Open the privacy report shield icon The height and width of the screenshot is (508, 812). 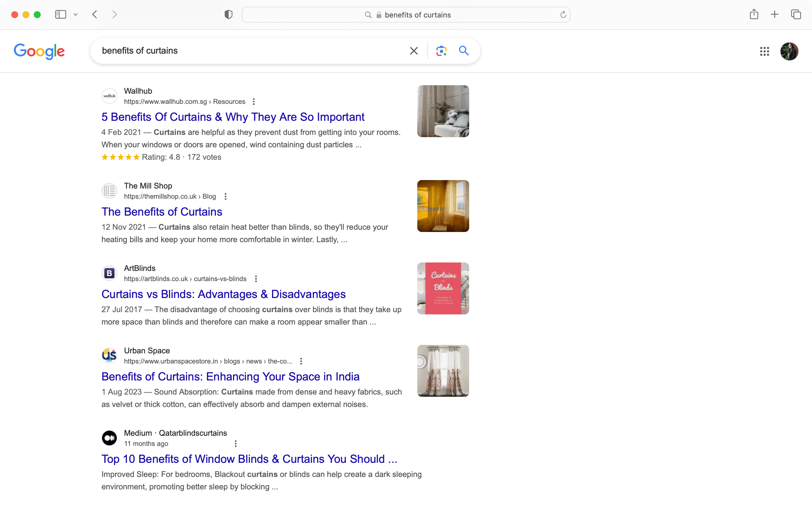click(228, 14)
